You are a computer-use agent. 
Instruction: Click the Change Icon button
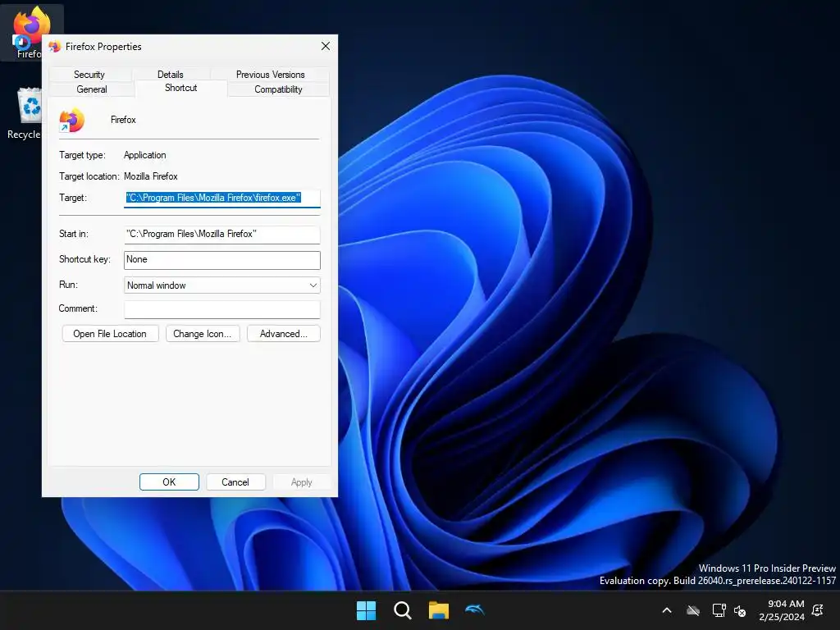pyautogui.click(x=203, y=334)
